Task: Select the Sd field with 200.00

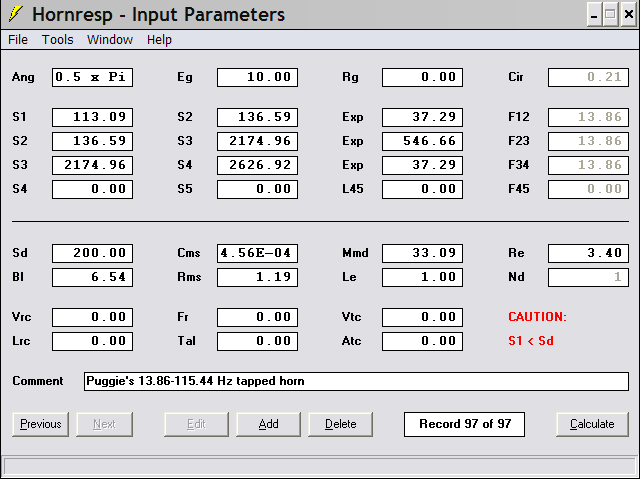Action: pos(92,253)
